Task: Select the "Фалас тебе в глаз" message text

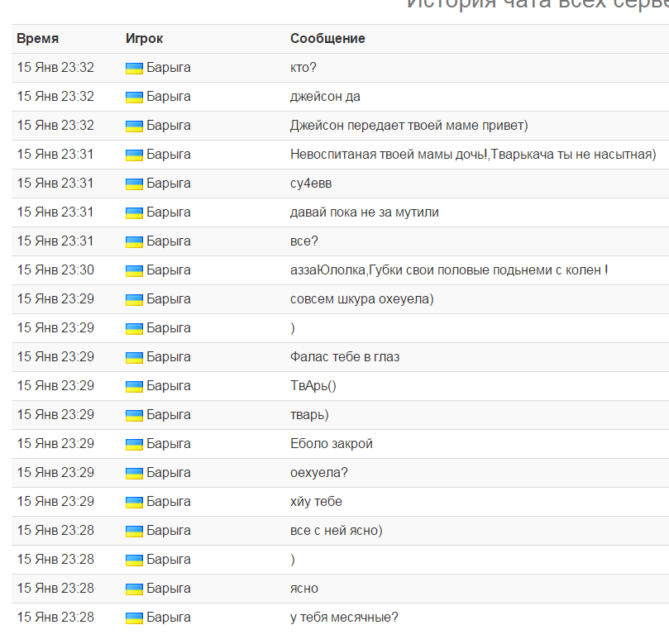Action: click(x=345, y=357)
